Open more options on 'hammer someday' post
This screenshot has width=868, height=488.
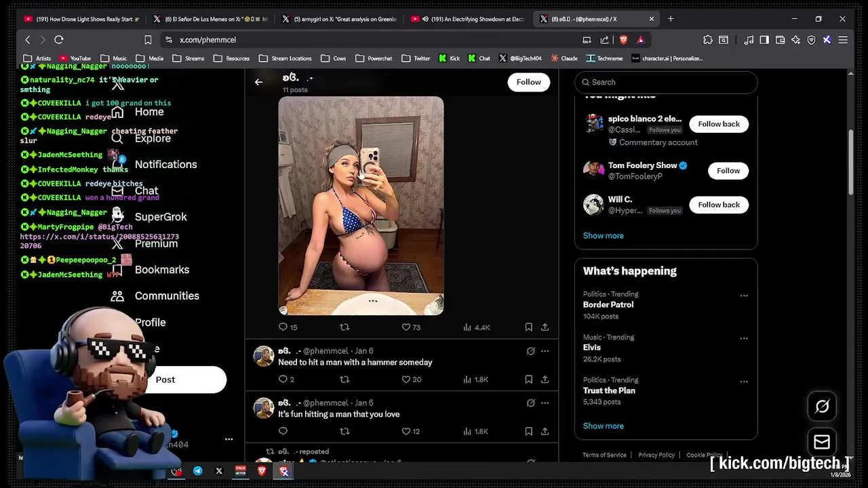click(x=545, y=351)
